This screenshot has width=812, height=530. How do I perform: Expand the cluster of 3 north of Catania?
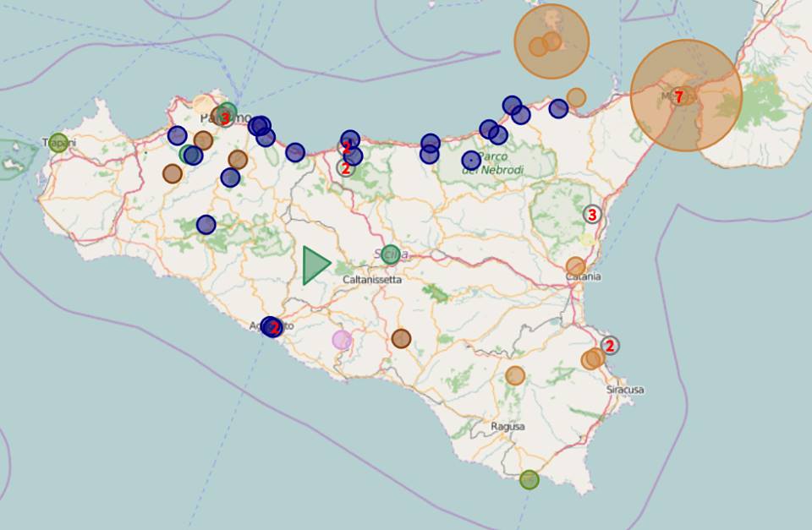click(592, 215)
